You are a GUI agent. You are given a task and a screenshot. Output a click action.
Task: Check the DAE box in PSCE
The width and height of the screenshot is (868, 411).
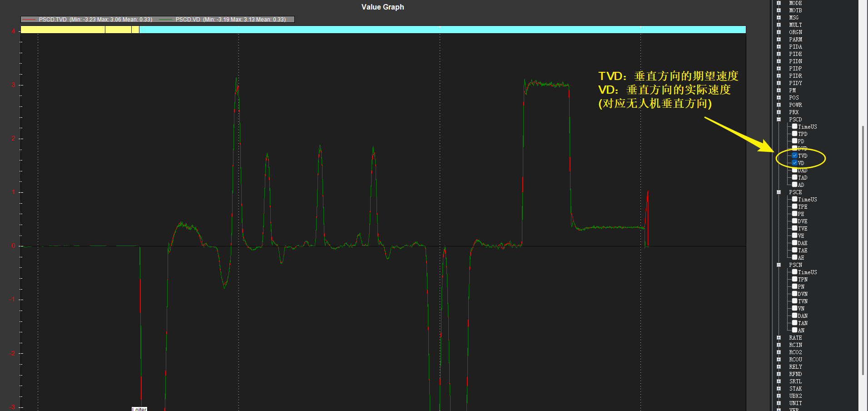(x=794, y=243)
